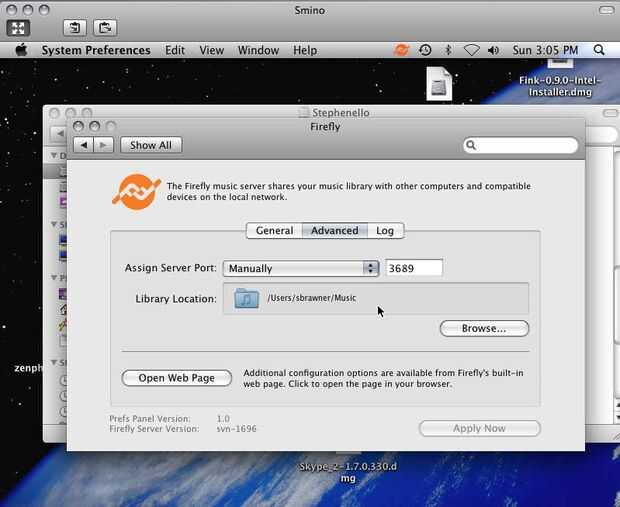Viewport: 620px width, 507px height.
Task: Click the /Users/sbrawner/Music path text
Action: click(x=312, y=298)
